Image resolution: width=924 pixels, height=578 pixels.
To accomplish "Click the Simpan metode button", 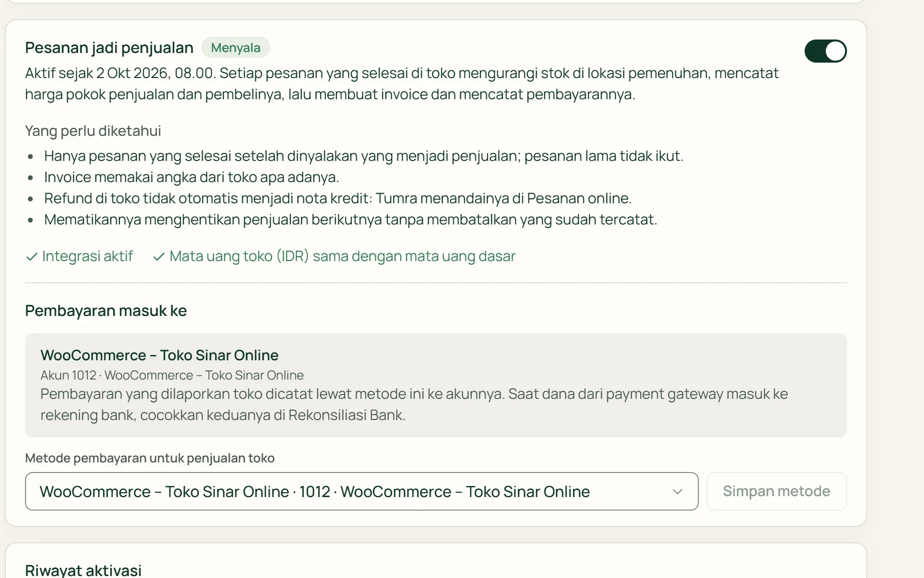I will tap(776, 491).
